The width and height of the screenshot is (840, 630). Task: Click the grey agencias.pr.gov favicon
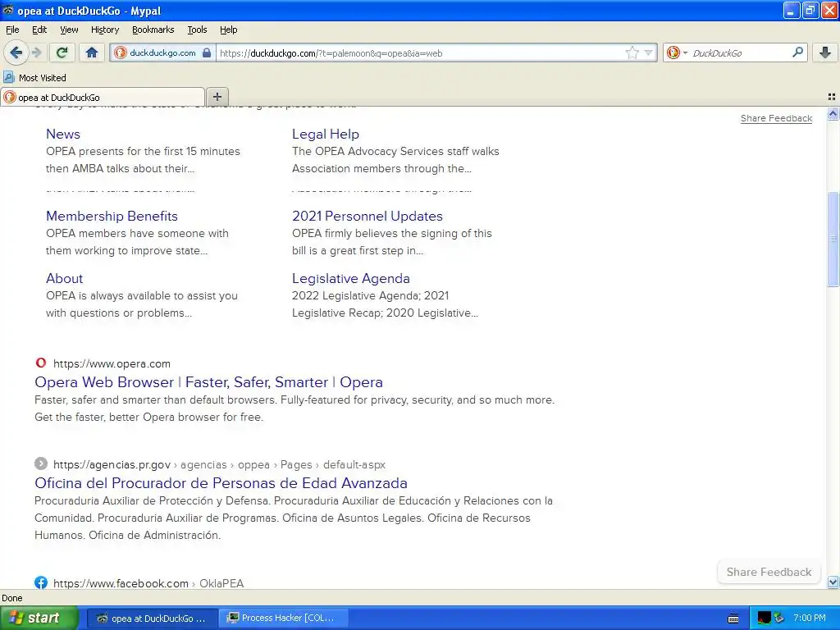tap(41, 463)
